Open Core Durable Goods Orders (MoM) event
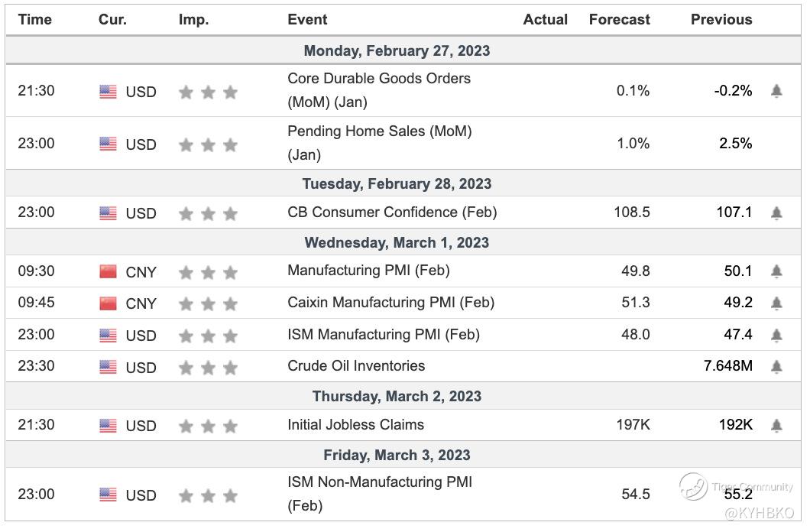 379,90
